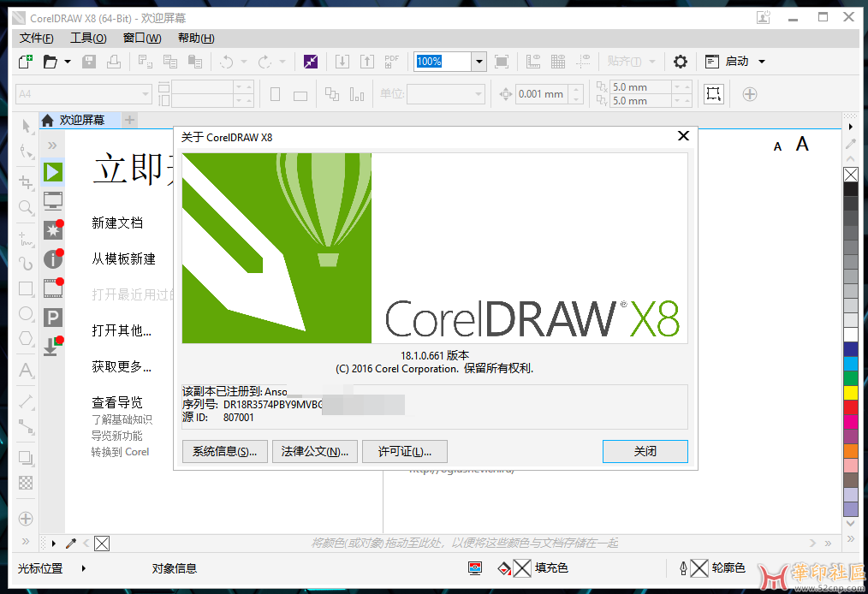Click the 许可证(L)... button
Image resolution: width=868 pixels, height=594 pixels.
(x=405, y=452)
